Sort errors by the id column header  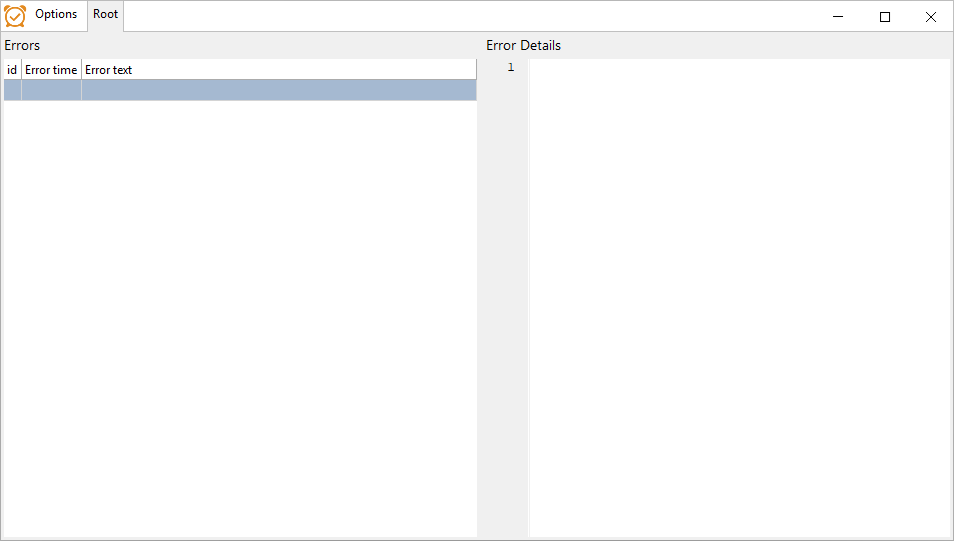click(x=12, y=70)
